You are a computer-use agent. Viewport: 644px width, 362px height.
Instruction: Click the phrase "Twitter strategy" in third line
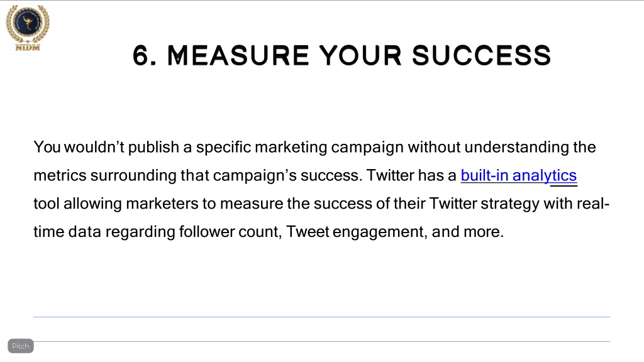click(484, 204)
